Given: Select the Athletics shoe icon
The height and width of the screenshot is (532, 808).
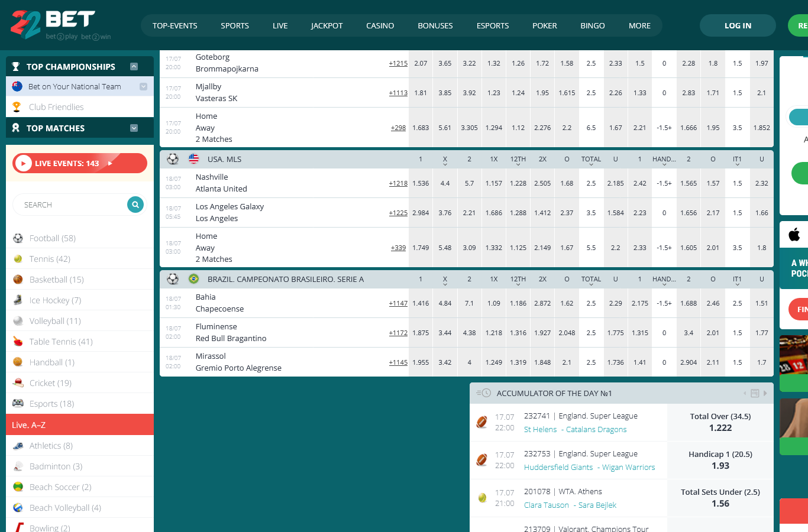Looking at the screenshot, I should point(18,446).
